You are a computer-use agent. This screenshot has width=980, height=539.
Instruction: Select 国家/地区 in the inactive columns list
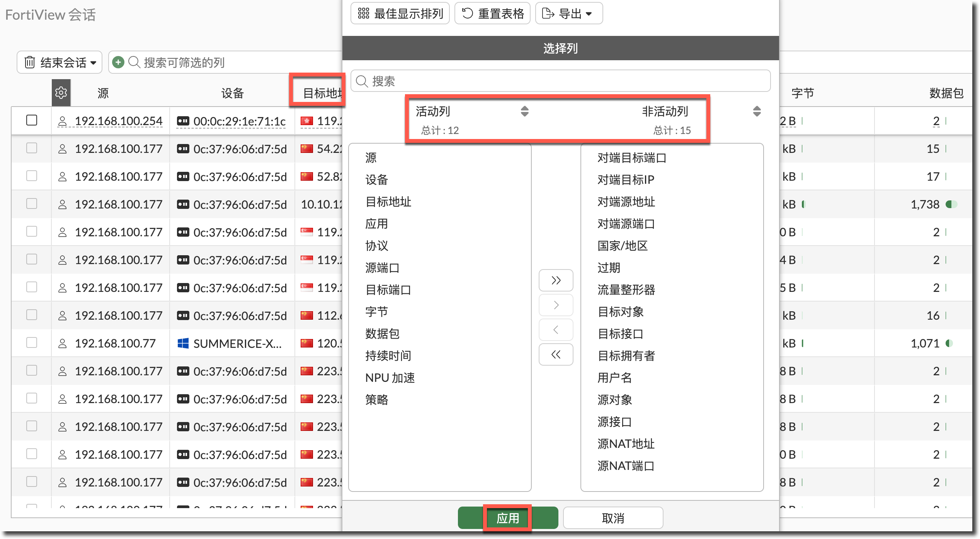(x=622, y=246)
